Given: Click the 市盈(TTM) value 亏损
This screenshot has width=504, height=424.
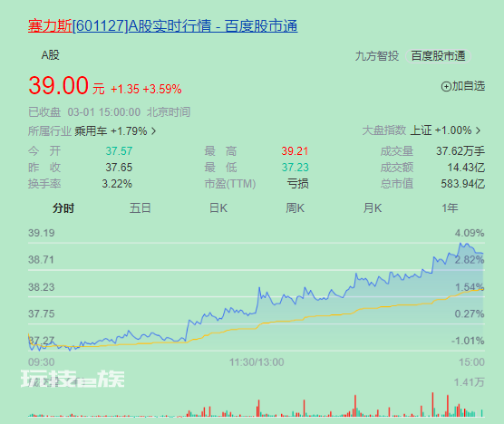Looking at the screenshot, I should [297, 184].
